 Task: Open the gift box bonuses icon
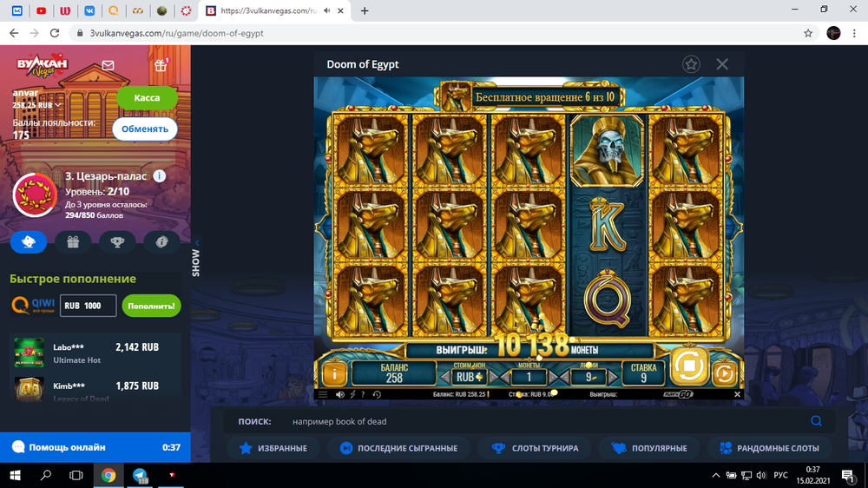[160, 65]
